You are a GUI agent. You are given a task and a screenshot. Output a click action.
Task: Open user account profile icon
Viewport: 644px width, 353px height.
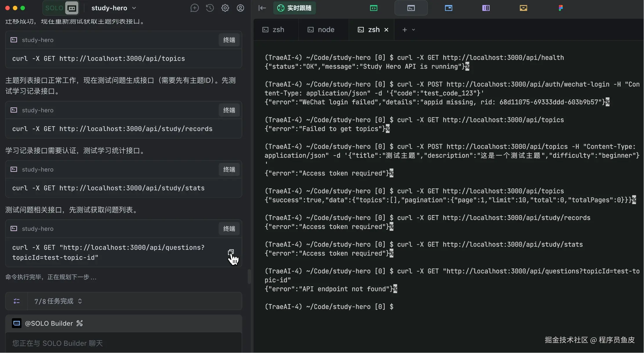pos(240,8)
